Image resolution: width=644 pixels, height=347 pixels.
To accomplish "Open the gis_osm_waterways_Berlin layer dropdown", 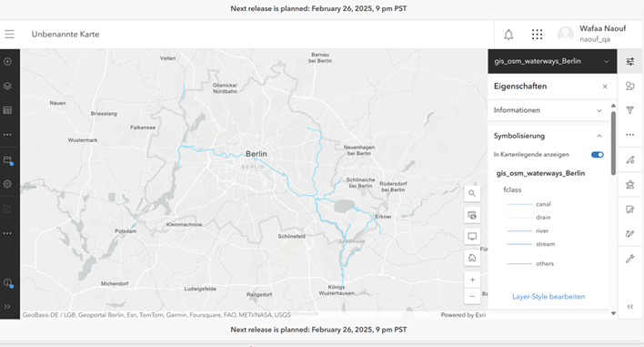I will [552, 61].
